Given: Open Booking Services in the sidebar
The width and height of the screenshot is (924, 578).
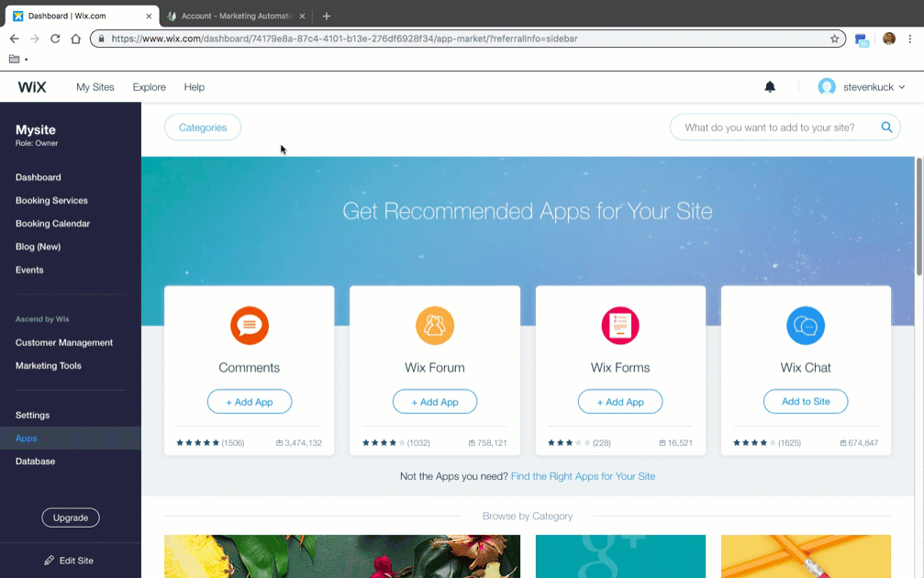Looking at the screenshot, I should (52, 200).
